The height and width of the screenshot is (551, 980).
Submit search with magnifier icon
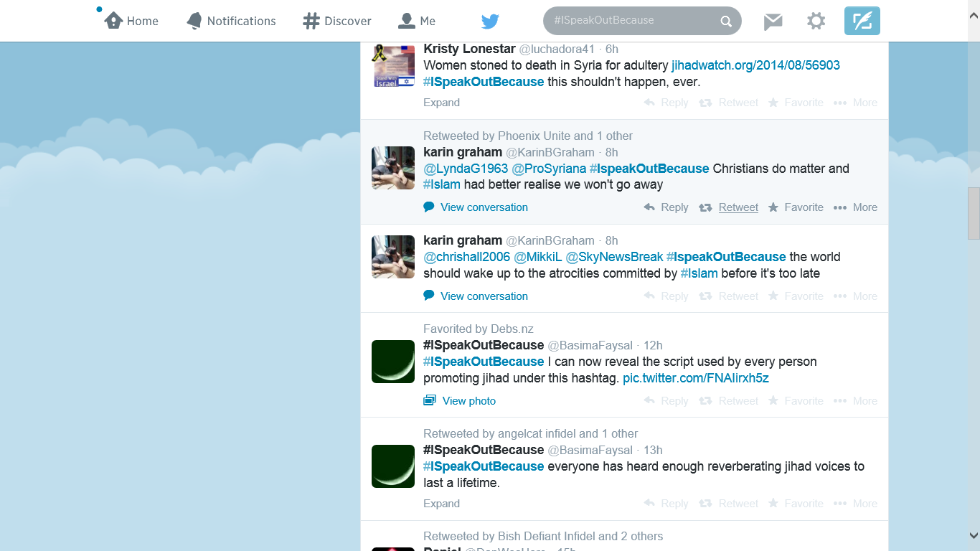[x=726, y=21]
